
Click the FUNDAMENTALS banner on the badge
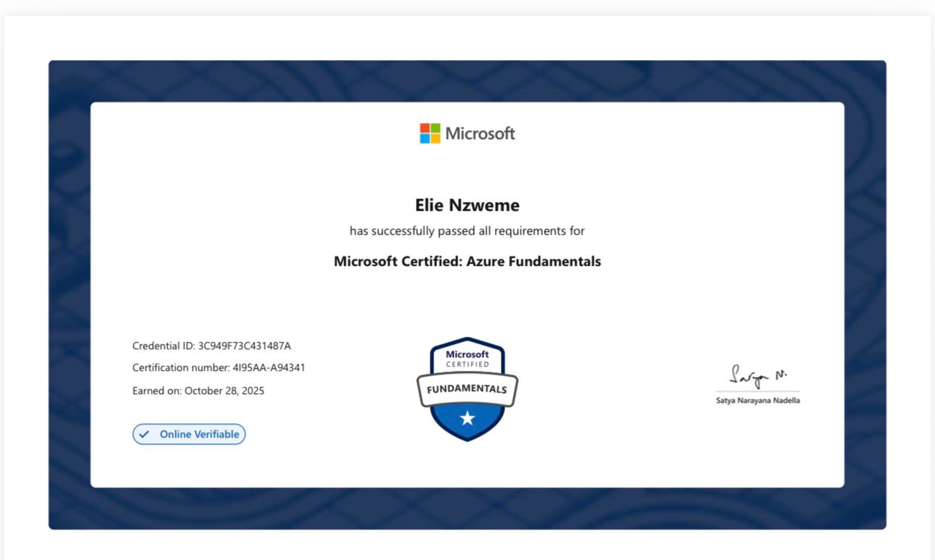(467, 389)
